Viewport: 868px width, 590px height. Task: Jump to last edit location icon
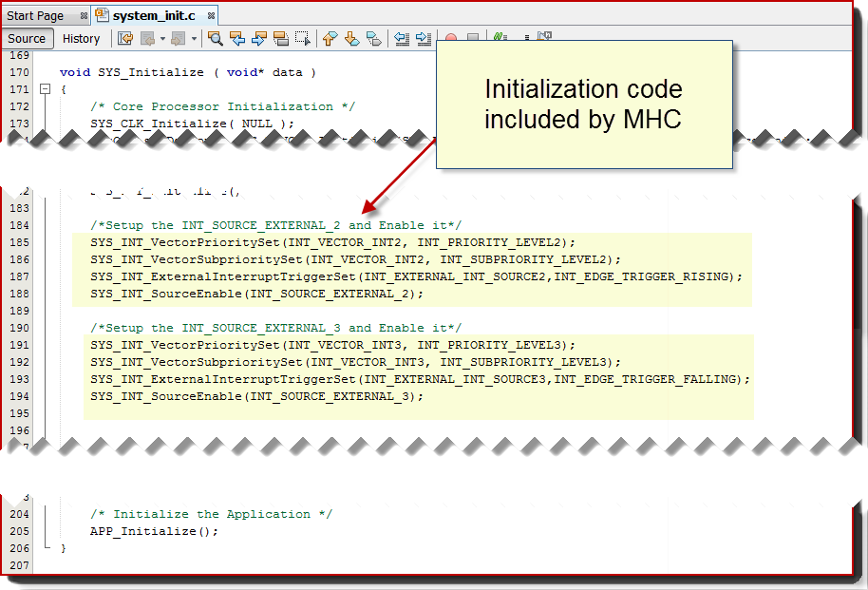pyautogui.click(x=123, y=38)
